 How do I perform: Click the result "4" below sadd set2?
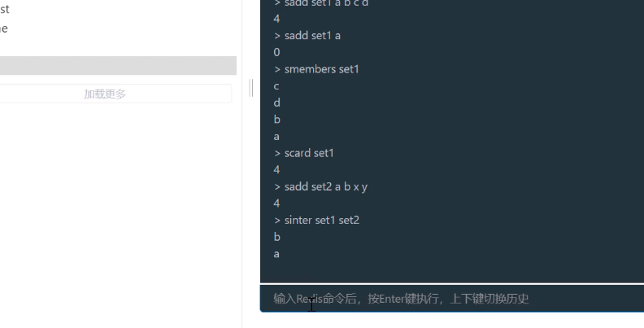(276, 203)
